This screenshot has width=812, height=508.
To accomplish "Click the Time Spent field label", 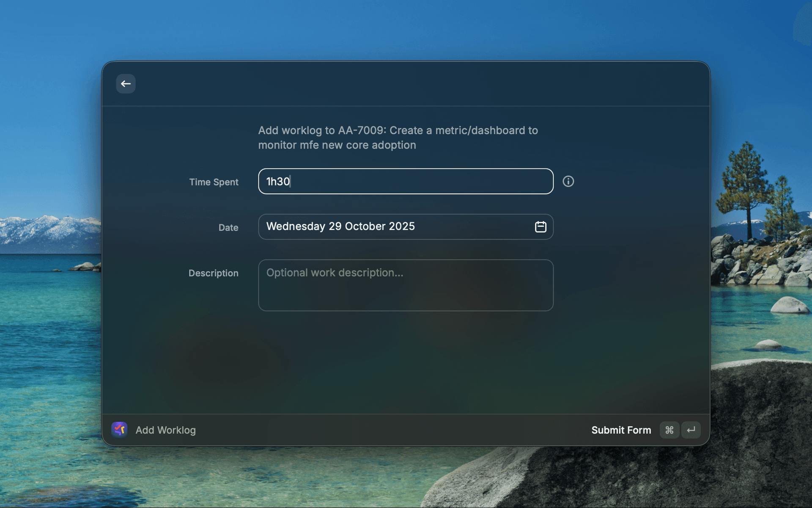I will [214, 182].
